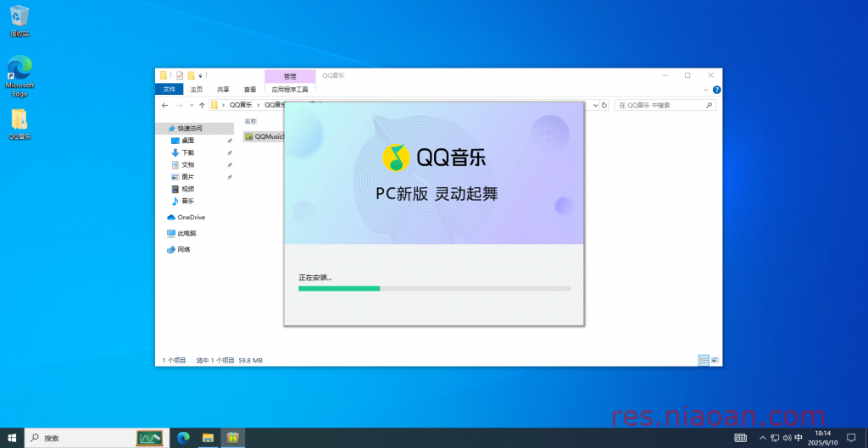Screen dimensions: 868x448
Task: Click the 选中 1 个项目 59.8 MB status text
Action: (229, 361)
